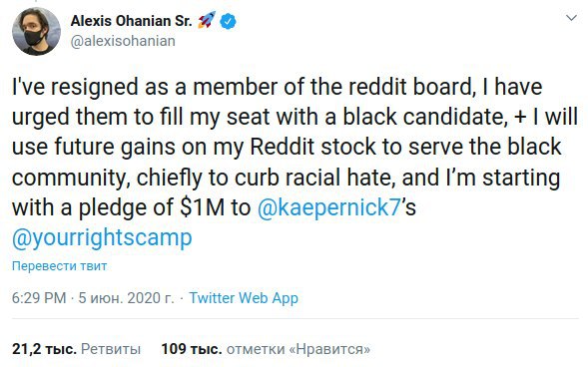Open the tweet options chevron menu

(571, 18)
